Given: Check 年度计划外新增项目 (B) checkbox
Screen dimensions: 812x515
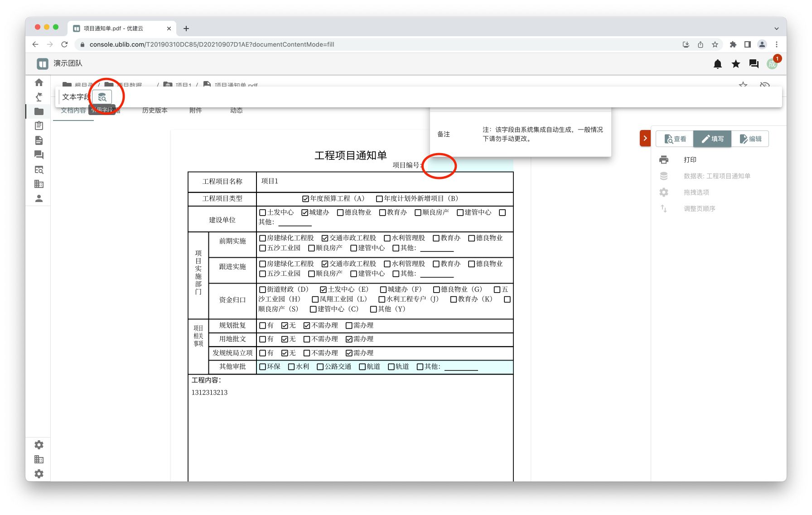Looking at the screenshot, I should [379, 199].
